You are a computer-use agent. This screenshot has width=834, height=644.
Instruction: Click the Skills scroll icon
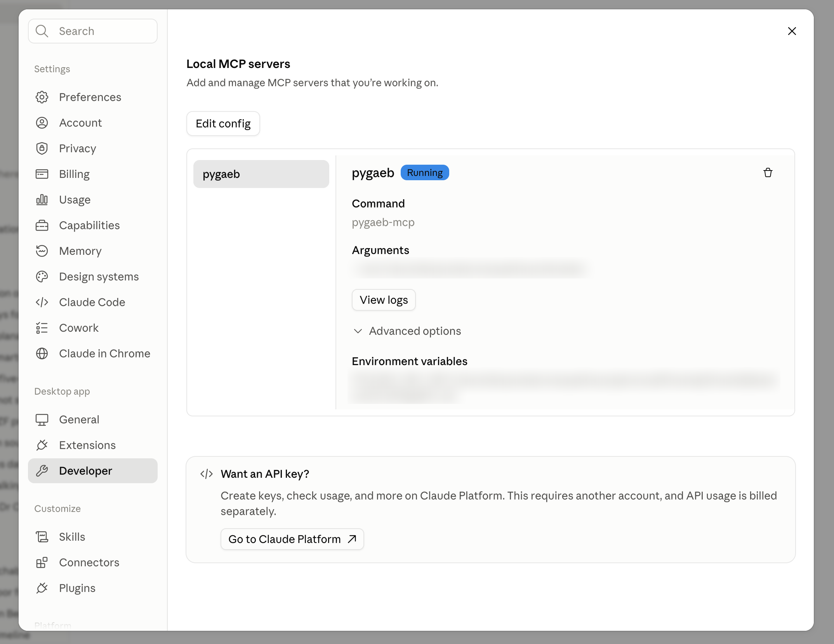(x=42, y=537)
